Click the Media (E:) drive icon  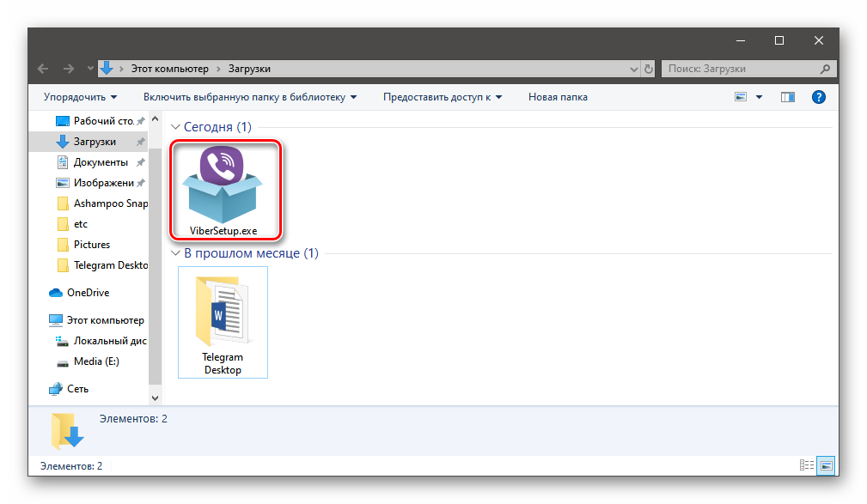(63, 362)
